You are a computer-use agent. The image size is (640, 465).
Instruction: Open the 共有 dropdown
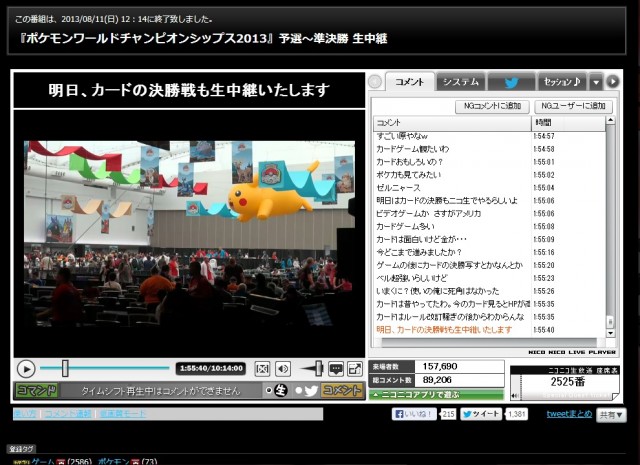click(x=611, y=415)
